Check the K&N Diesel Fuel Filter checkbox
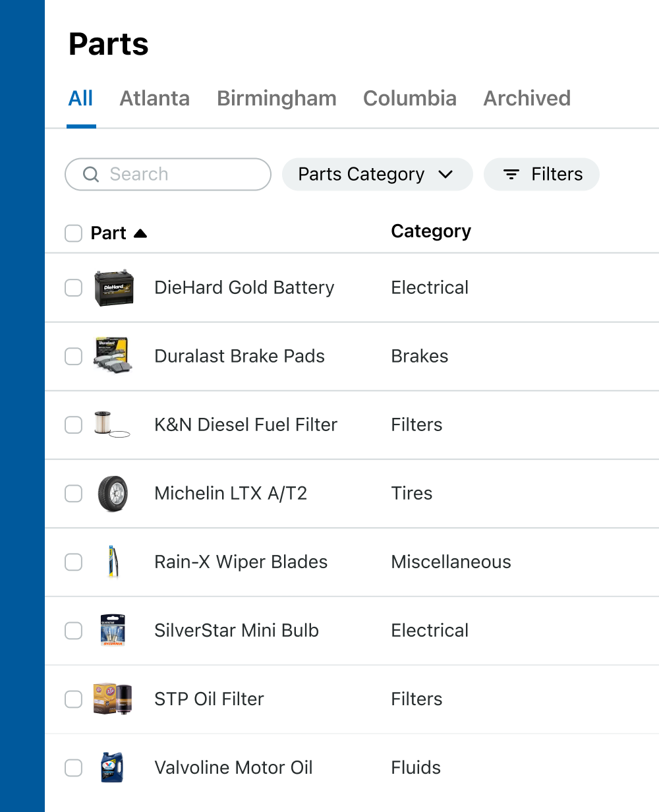The width and height of the screenshot is (659, 812). coord(73,425)
